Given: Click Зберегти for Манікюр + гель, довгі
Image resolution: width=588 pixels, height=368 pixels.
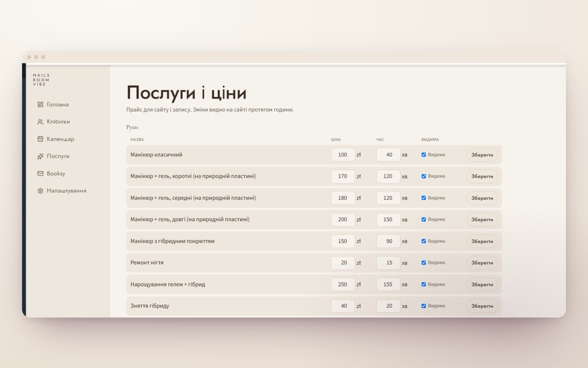Looking at the screenshot, I should coord(482,219).
